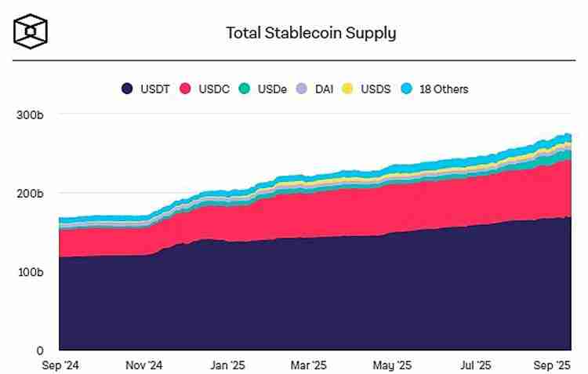Toggle the USDe series label
The image size is (588, 374).
[272, 89]
